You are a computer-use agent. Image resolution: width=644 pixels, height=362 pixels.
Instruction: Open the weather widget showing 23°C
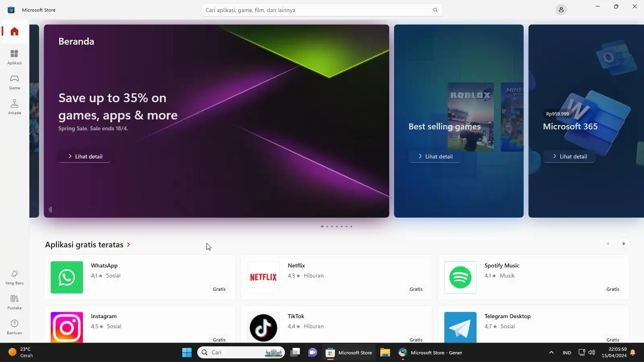point(21,352)
